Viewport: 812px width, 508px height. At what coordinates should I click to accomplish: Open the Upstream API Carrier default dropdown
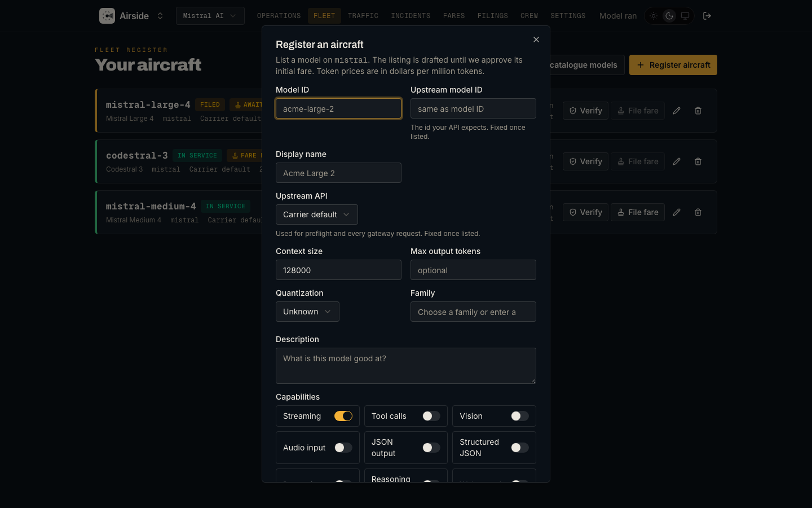tap(317, 214)
